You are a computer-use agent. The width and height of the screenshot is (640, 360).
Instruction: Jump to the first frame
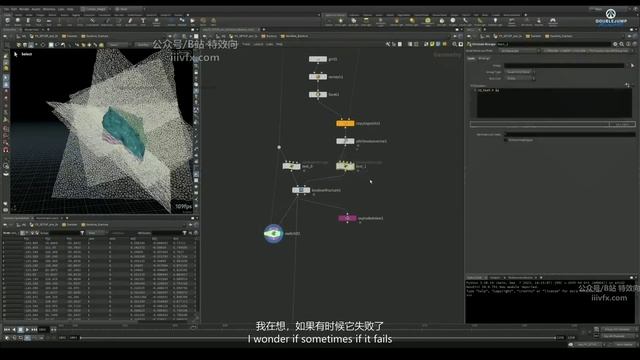click(x=7, y=329)
